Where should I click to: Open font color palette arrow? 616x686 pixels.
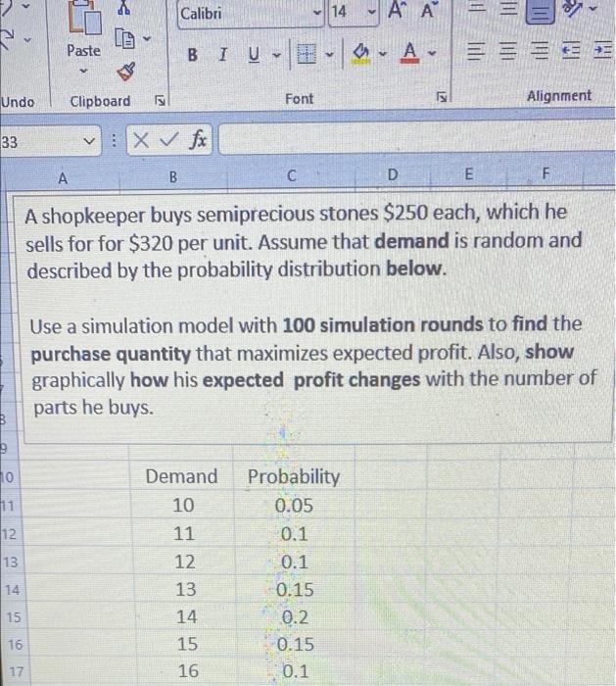(432, 53)
